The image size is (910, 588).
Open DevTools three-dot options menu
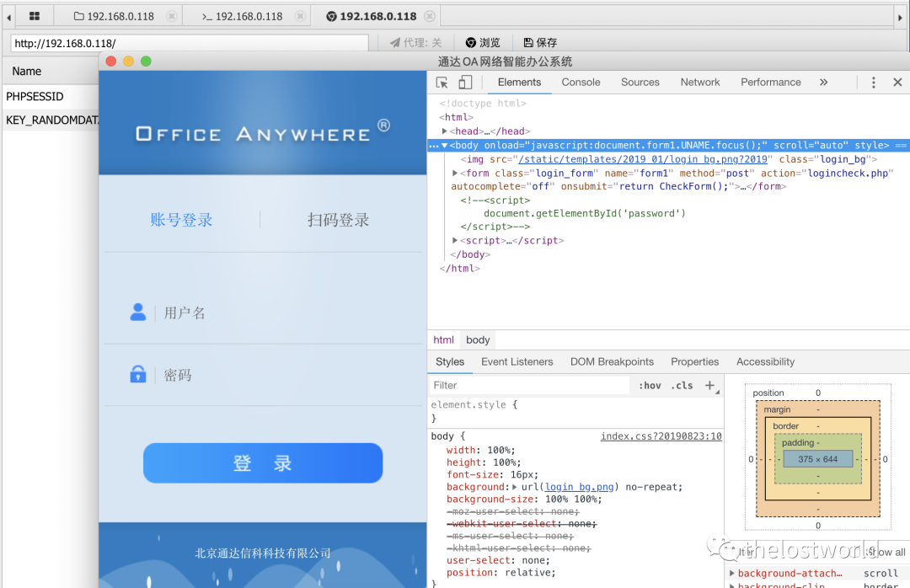[874, 83]
